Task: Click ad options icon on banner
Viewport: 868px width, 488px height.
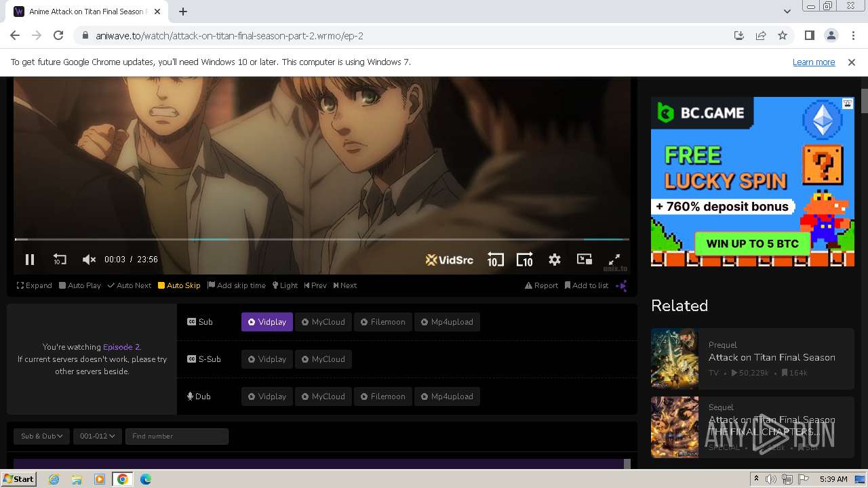Action: point(848,104)
